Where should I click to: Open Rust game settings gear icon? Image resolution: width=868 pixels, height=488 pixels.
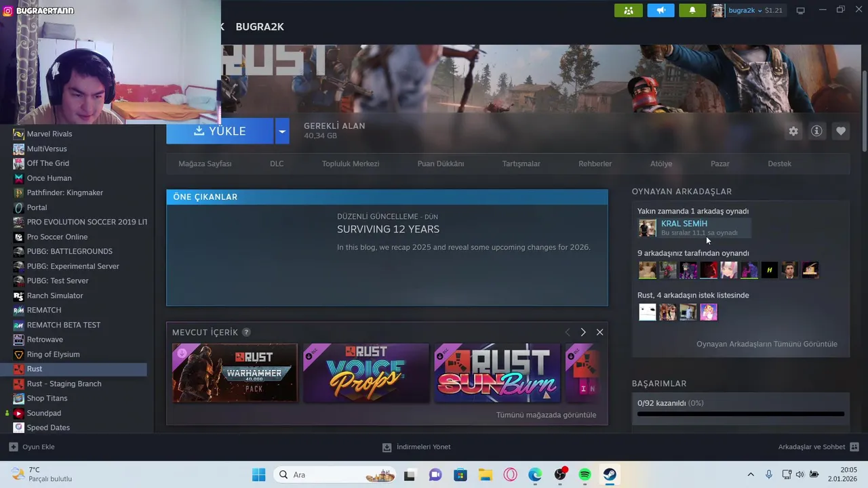click(x=793, y=131)
